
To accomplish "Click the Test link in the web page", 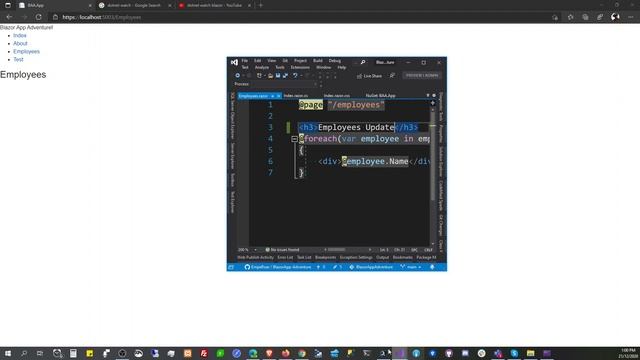I will pyautogui.click(x=18, y=59).
